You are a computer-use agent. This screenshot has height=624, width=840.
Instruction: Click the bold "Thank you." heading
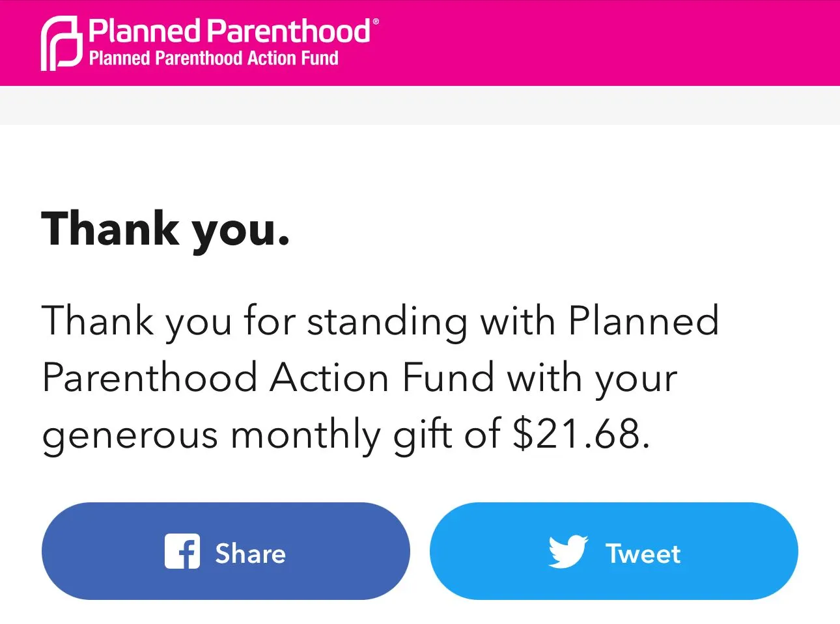(165, 229)
